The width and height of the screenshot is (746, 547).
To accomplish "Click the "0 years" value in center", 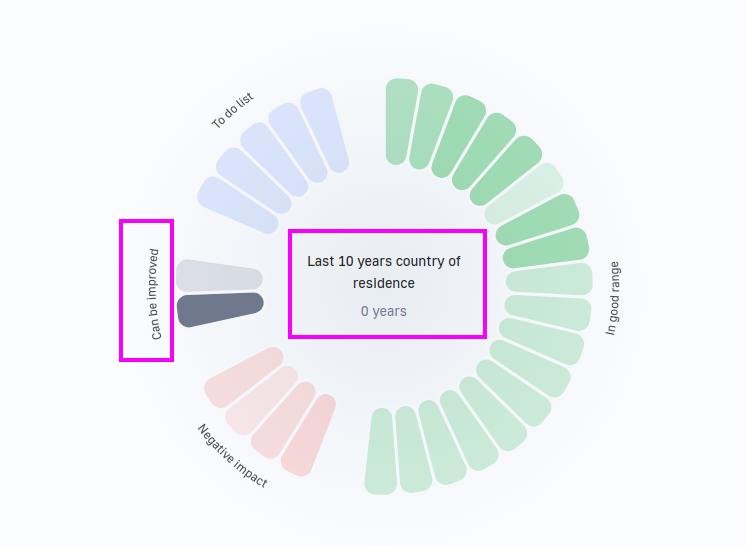I will click(x=384, y=311).
